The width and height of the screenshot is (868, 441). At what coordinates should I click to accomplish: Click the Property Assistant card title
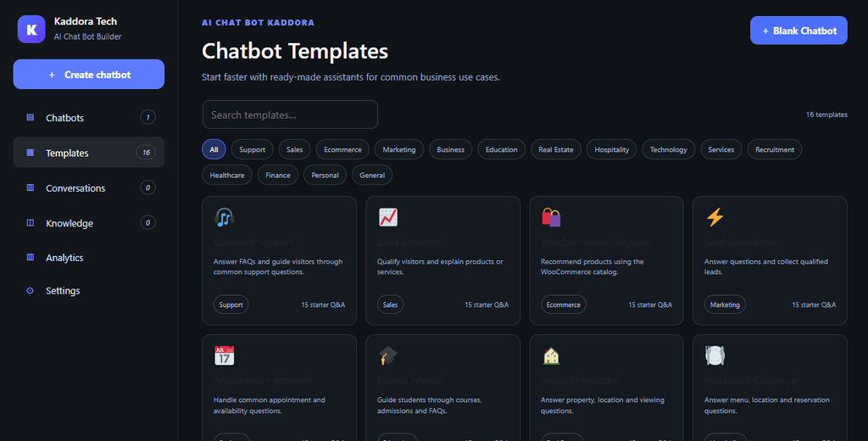point(580,381)
